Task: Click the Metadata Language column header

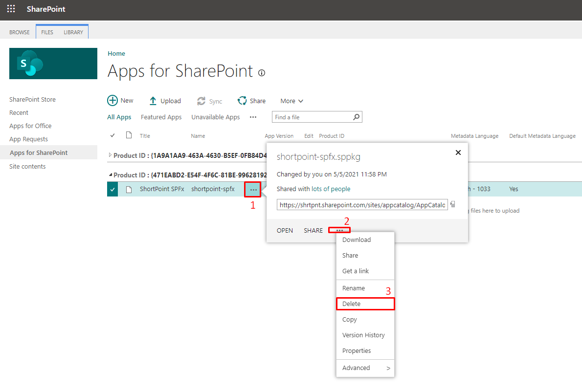Action: [x=474, y=136]
